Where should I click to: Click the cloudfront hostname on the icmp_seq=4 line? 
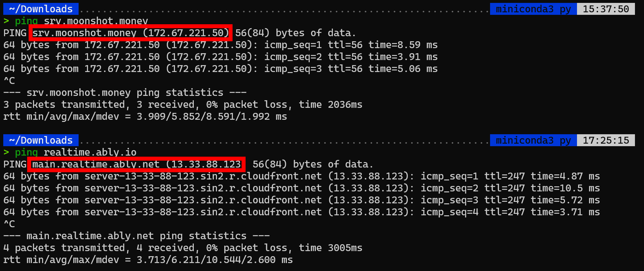(203, 212)
